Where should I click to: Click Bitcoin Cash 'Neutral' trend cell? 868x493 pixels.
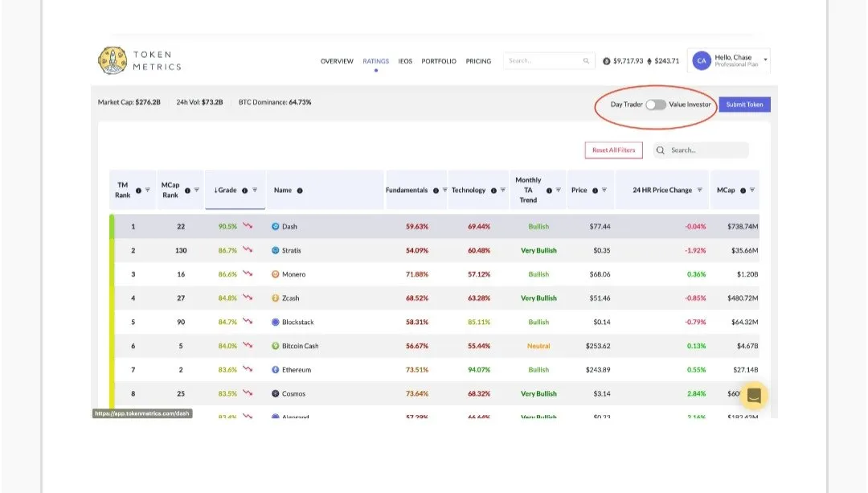538,346
